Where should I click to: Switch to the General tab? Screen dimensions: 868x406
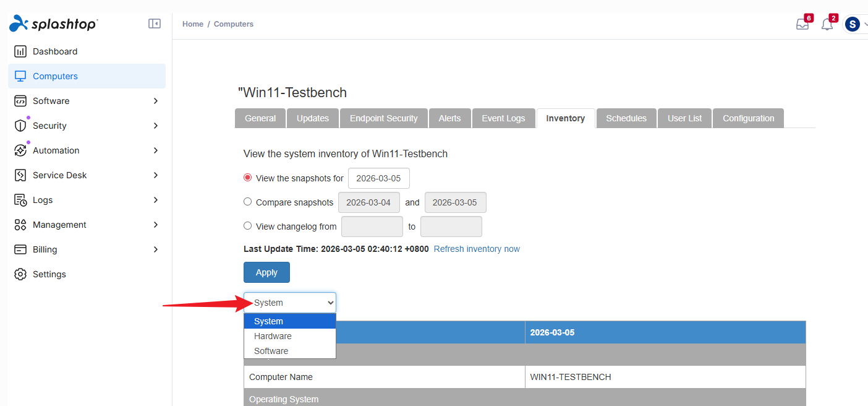pos(260,118)
